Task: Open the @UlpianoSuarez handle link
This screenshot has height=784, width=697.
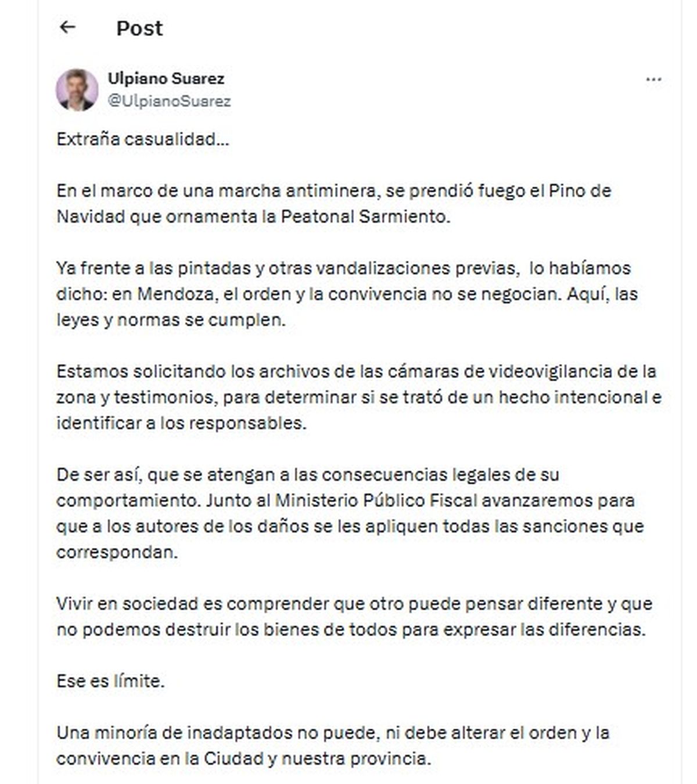Action: coord(169,101)
